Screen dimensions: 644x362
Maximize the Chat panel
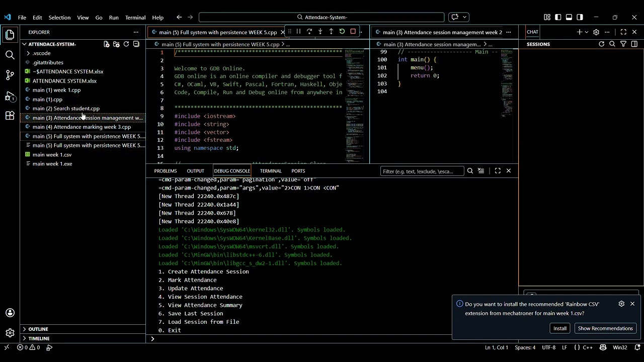coord(623,32)
